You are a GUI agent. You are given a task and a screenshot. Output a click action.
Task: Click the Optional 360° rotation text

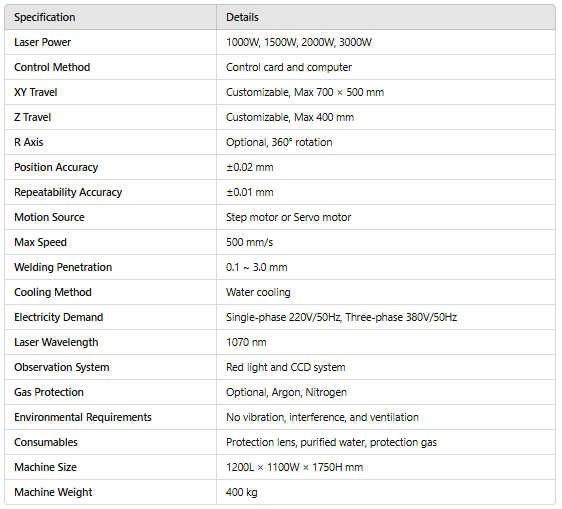click(279, 142)
